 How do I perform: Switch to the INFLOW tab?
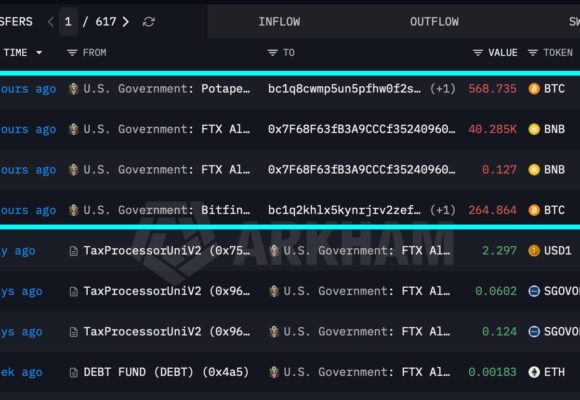279,22
